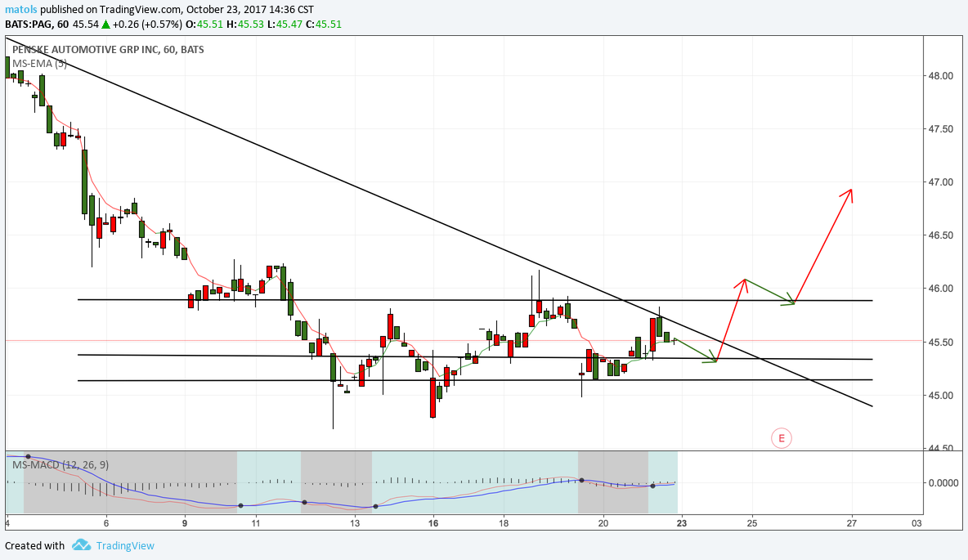Click the O:45.51 open price value

click(x=204, y=25)
